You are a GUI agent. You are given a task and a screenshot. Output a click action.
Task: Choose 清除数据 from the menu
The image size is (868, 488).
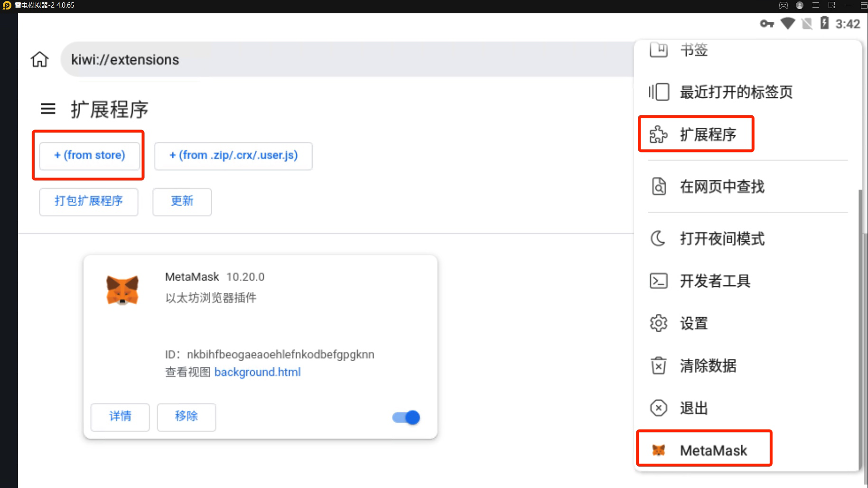pos(747,366)
